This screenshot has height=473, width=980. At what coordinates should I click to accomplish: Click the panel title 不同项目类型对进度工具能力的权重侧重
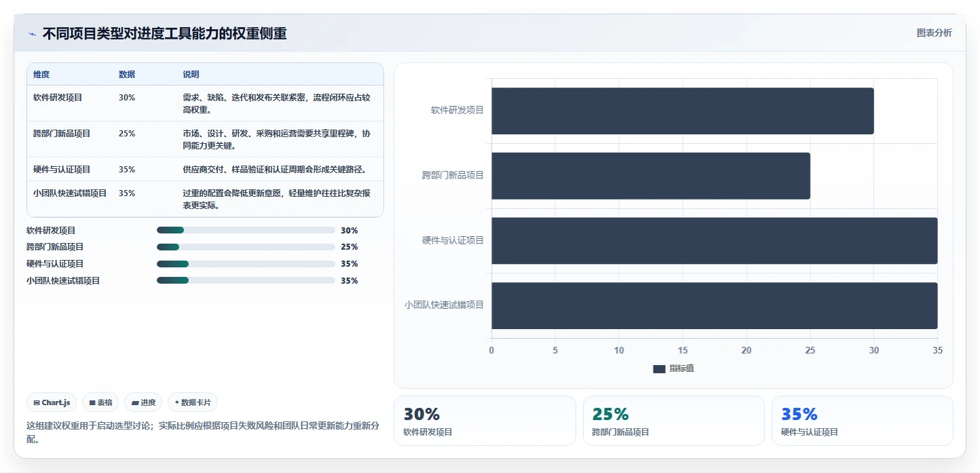165,33
